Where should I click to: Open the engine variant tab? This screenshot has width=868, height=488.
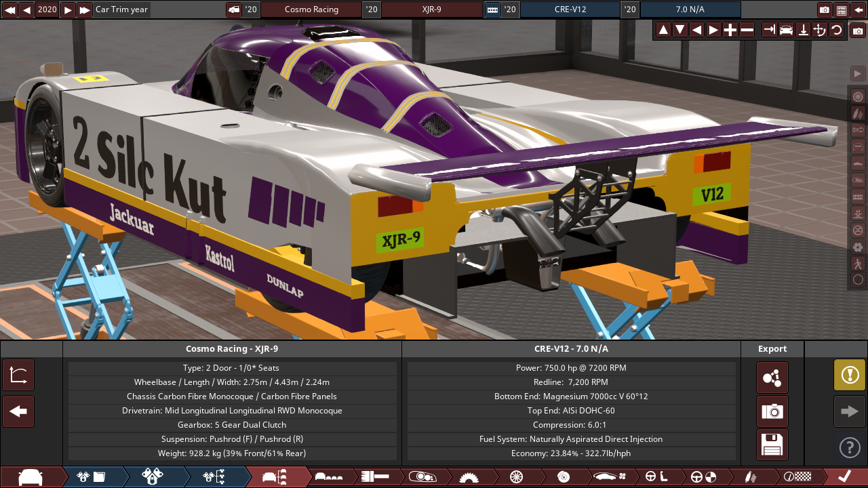click(x=153, y=476)
